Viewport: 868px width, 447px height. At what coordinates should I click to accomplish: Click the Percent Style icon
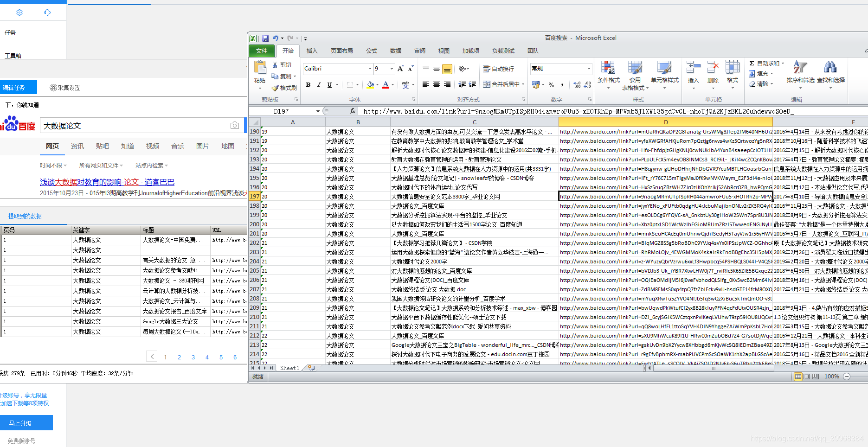[x=551, y=85]
